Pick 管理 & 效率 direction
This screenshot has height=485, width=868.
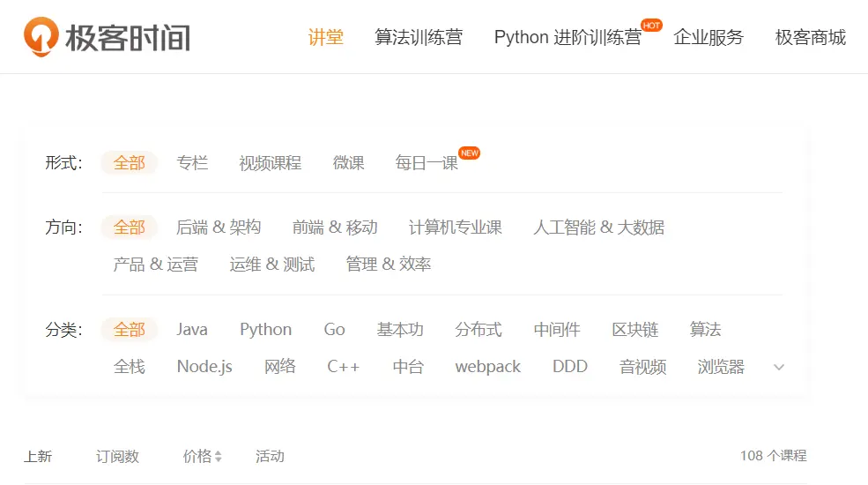(x=388, y=264)
